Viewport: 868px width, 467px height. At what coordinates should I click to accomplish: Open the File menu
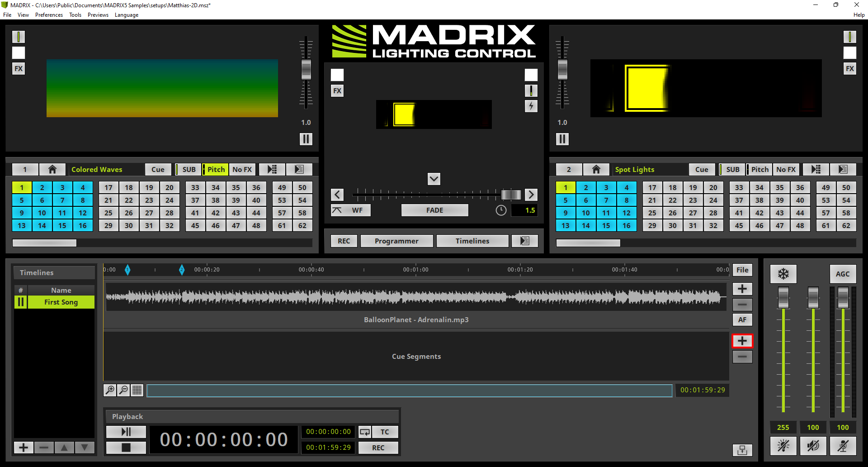(7, 15)
